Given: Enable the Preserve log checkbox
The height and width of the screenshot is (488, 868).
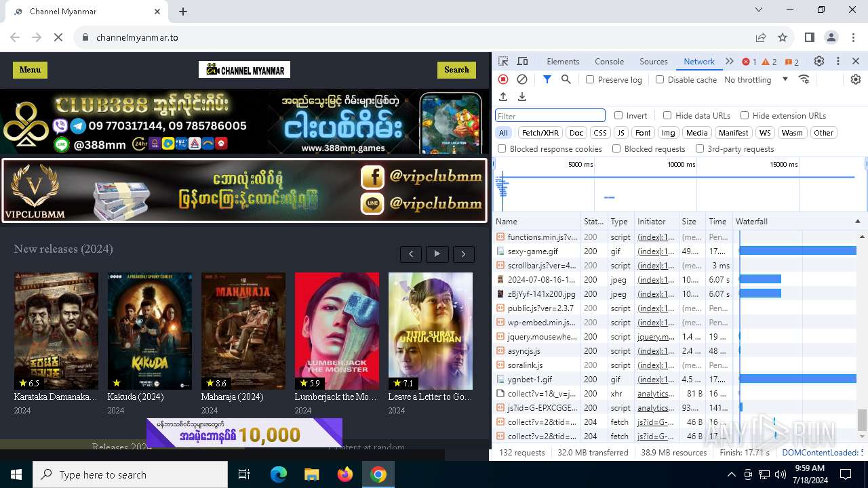Looking at the screenshot, I should click(590, 79).
